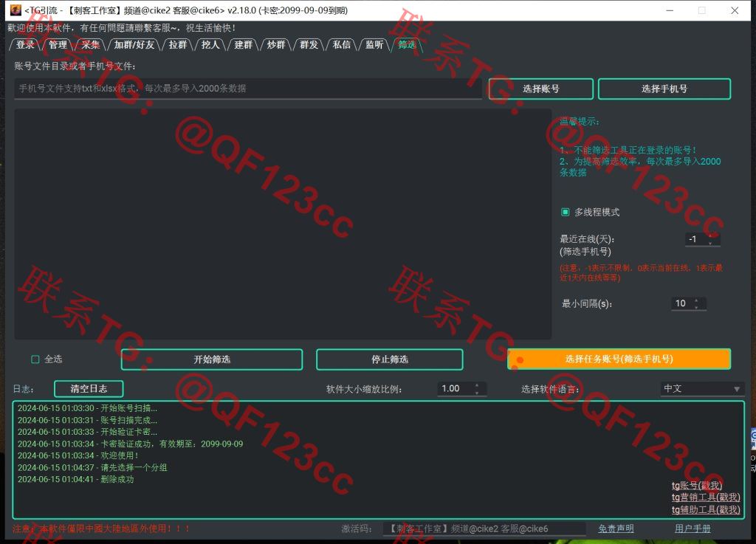The image size is (756, 544).
Task: Select the 拉群 tab
Action: (177, 45)
